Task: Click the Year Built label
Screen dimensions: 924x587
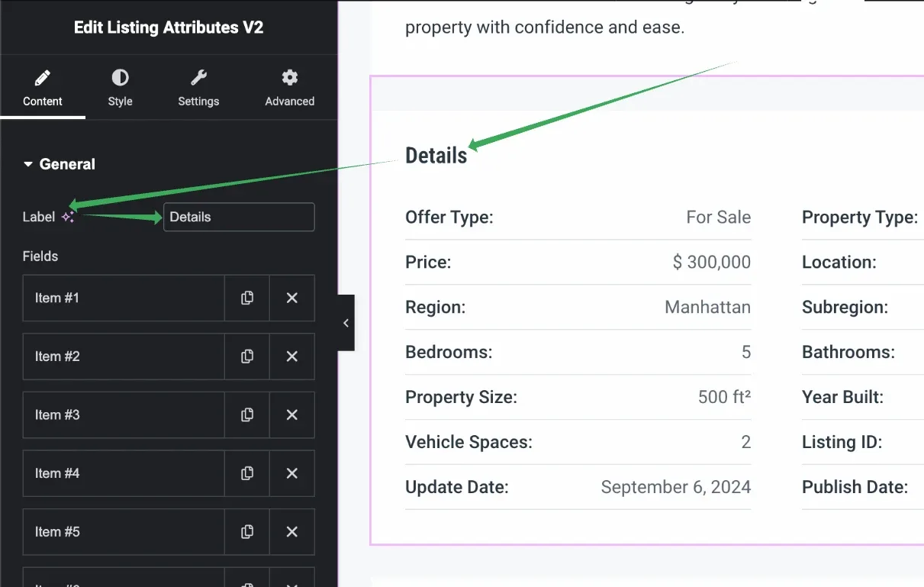Action: 842,398
